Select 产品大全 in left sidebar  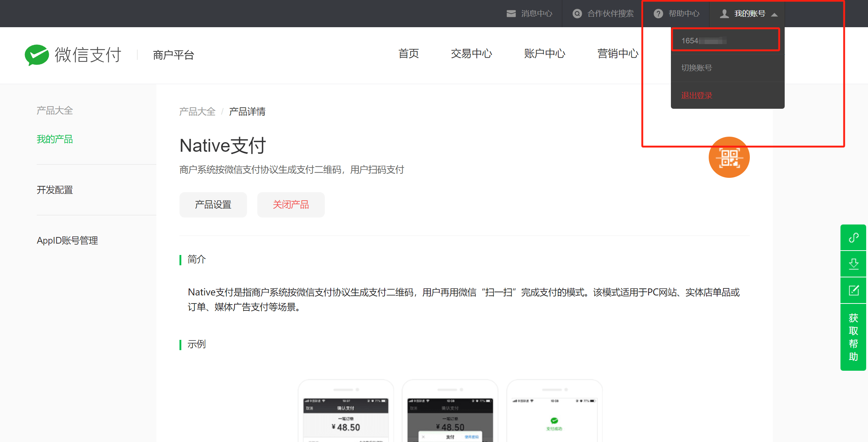pos(55,110)
